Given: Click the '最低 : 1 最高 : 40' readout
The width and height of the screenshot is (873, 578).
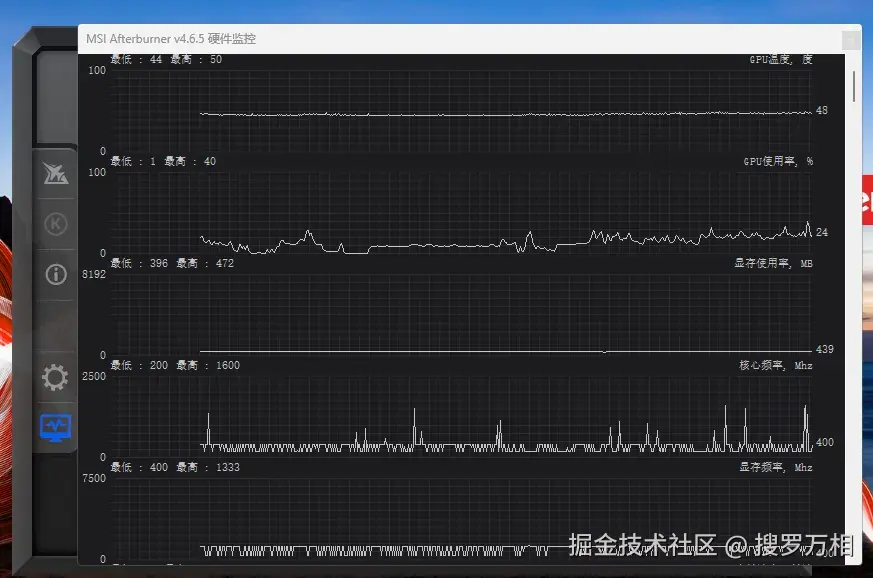Looking at the screenshot, I should pyautogui.click(x=163, y=161).
